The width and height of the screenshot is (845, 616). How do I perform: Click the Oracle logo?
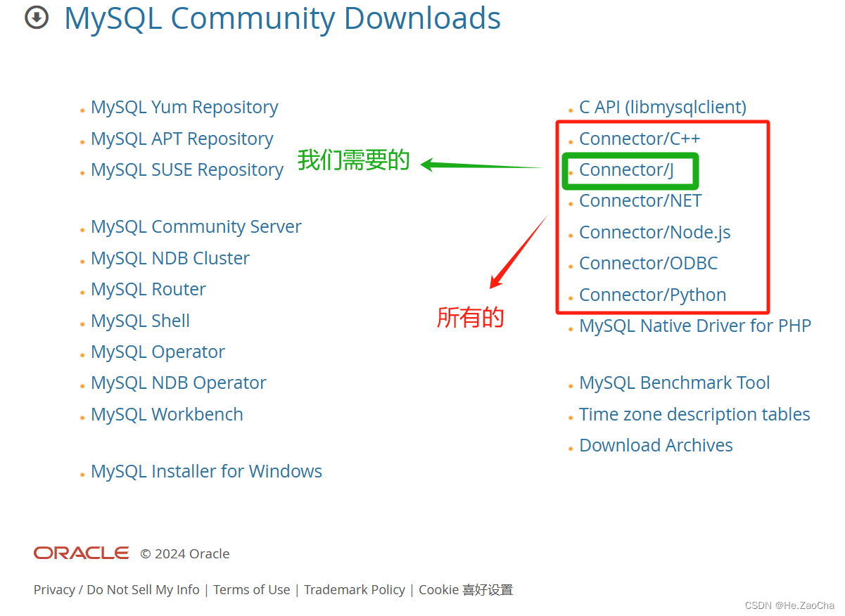click(82, 553)
